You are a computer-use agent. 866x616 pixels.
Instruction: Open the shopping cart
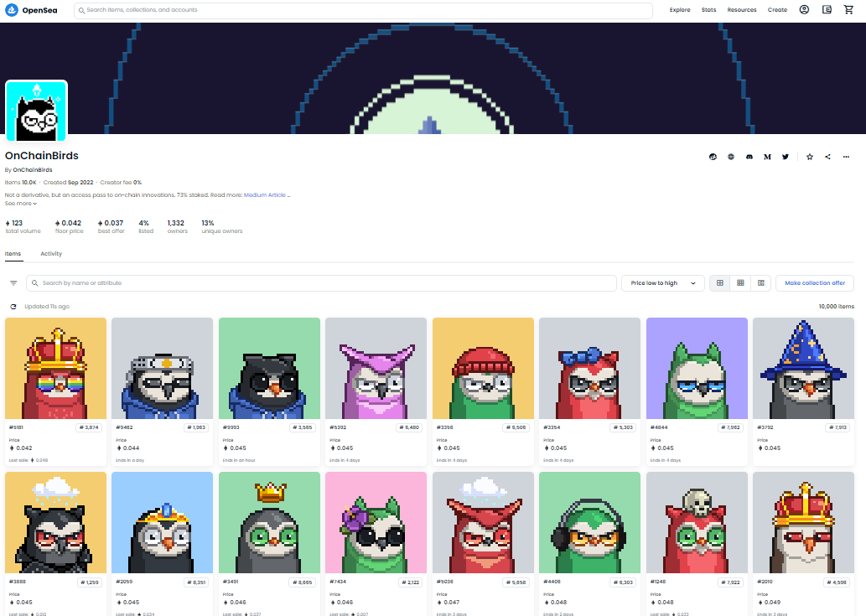(x=849, y=9)
